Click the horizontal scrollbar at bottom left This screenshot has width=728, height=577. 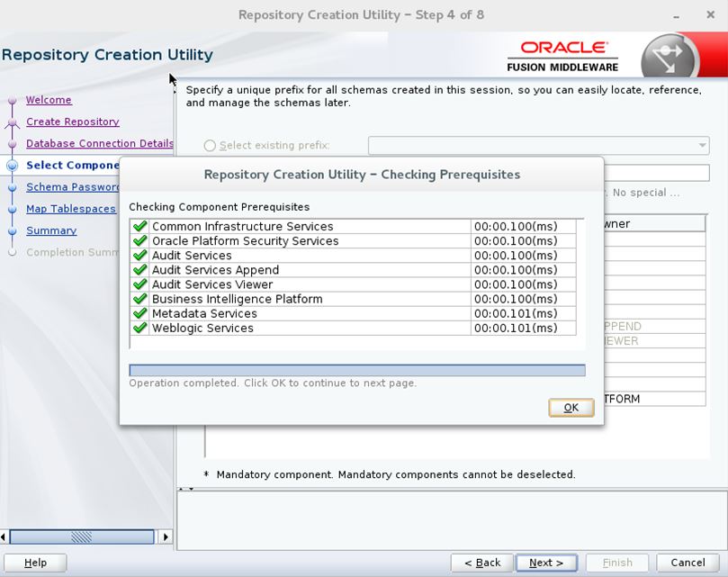tap(83, 536)
